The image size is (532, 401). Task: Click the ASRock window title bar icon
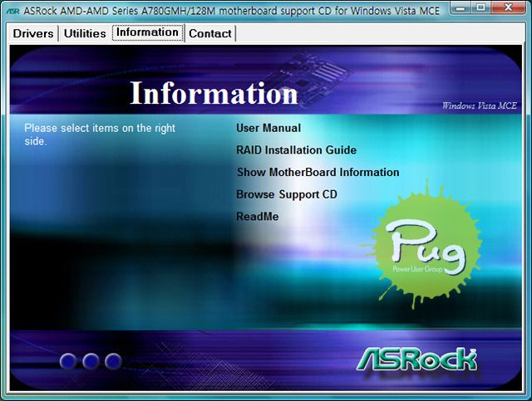(13, 11)
